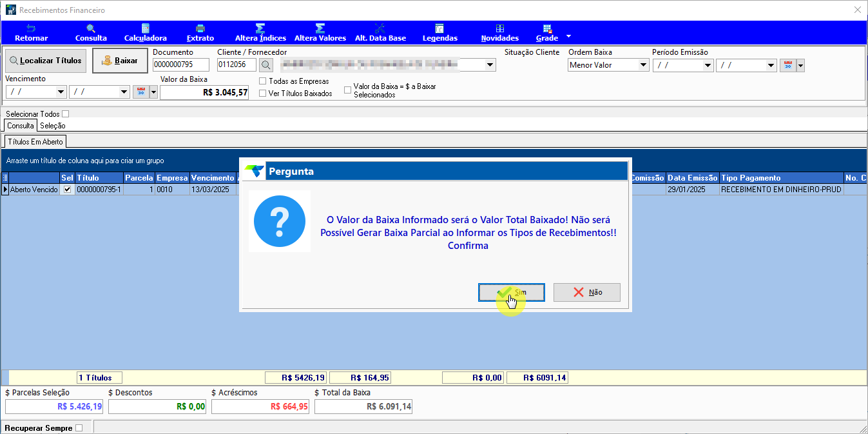Switch to the Seleção tab
Image resolution: width=868 pixels, height=434 pixels.
coord(53,126)
